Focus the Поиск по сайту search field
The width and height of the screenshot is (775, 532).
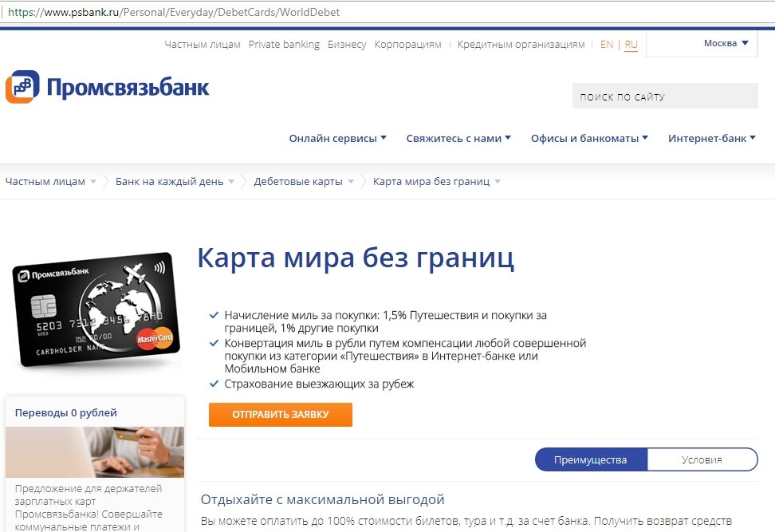click(x=665, y=96)
